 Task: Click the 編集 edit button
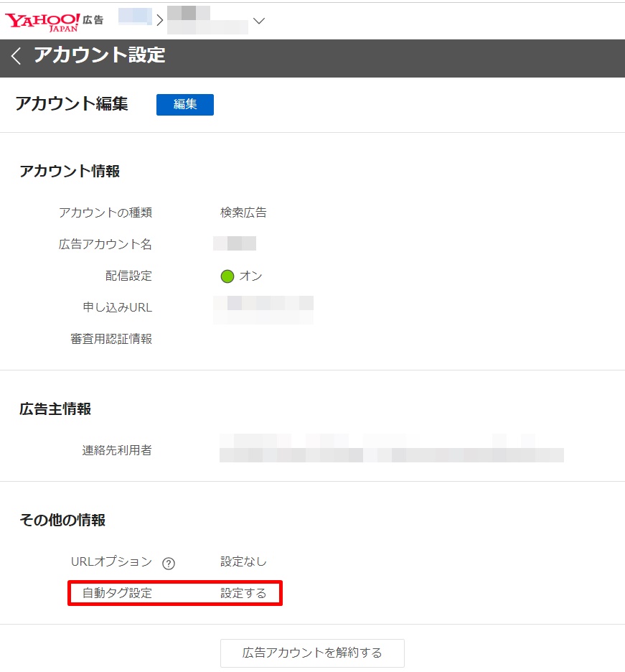coord(184,104)
